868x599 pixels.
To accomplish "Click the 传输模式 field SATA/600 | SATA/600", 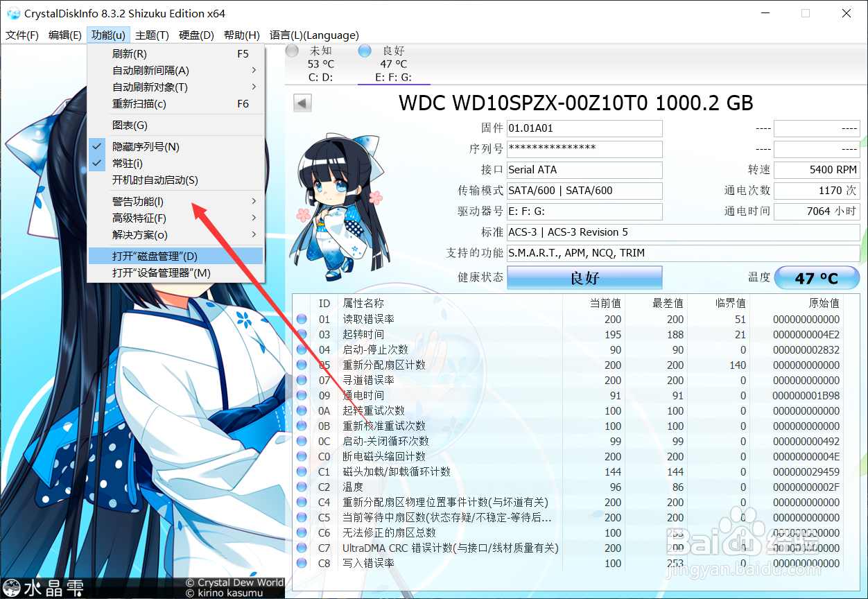I will 584,191.
